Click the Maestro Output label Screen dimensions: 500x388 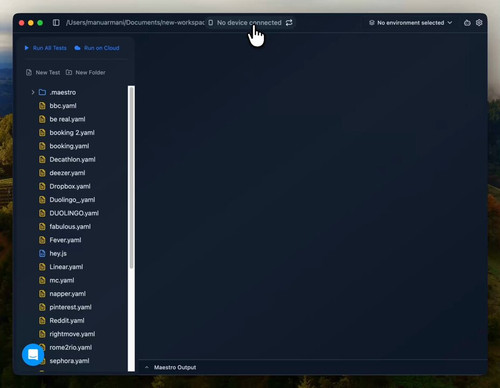pyautogui.click(x=175, y=367)
